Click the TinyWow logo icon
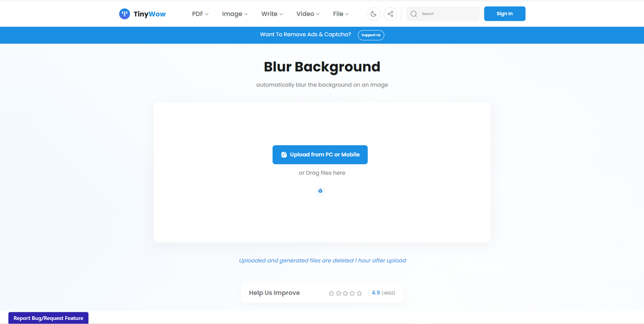644x324 pixels. pyautogui.click(x=124, y=14)
